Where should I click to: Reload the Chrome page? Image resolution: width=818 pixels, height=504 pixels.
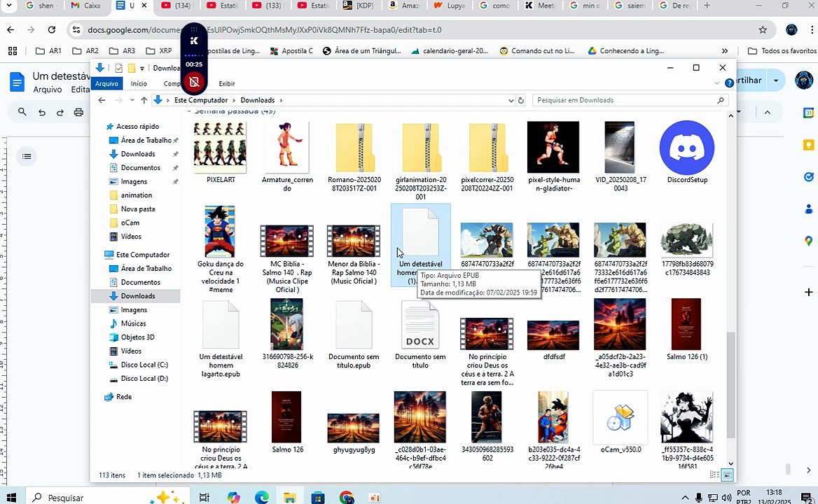52,29
